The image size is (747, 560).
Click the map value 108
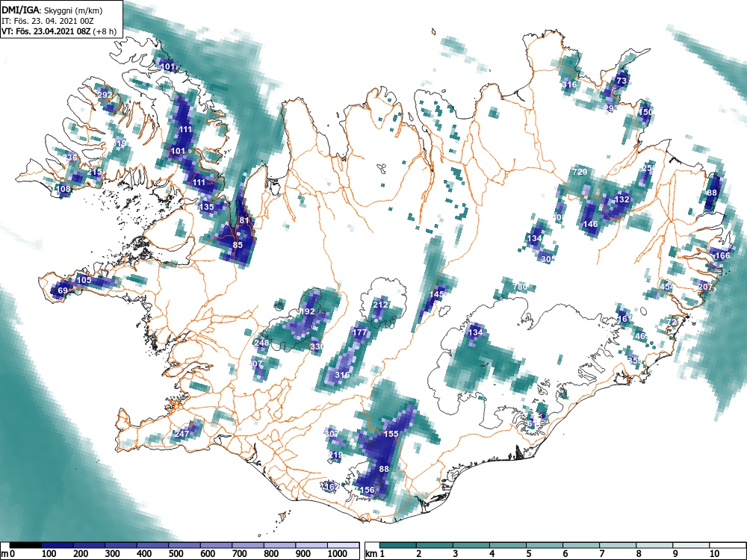(x=63, y=189)
